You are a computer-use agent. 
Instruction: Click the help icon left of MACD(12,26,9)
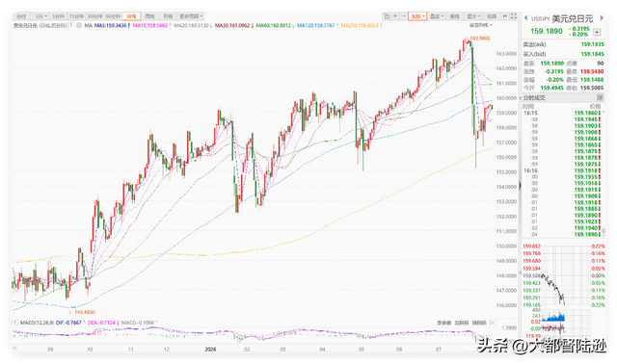[15, 323]
